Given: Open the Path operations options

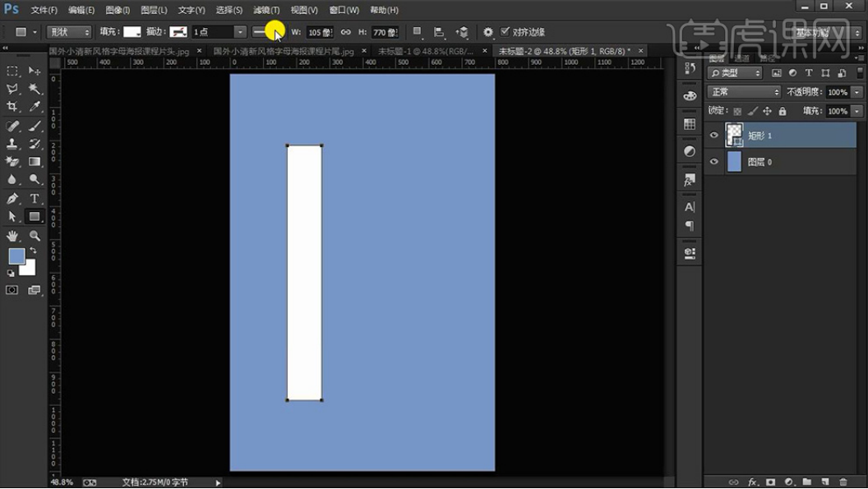Looking at the screenshot, I should (418, 32).
